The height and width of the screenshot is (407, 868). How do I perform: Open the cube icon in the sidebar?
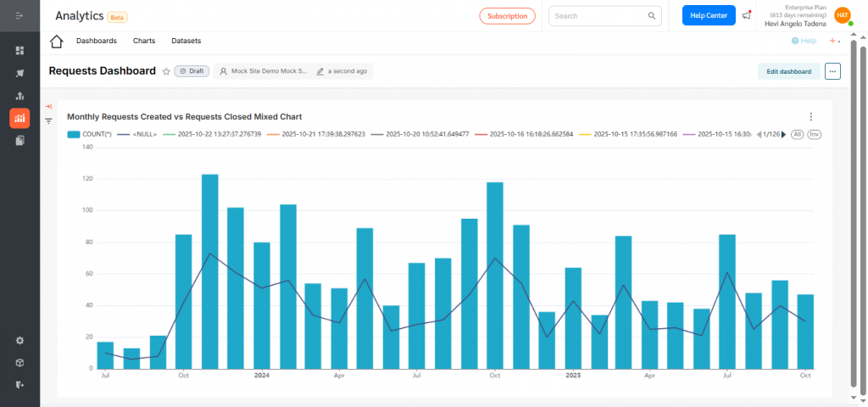click(x=19, y=362)
